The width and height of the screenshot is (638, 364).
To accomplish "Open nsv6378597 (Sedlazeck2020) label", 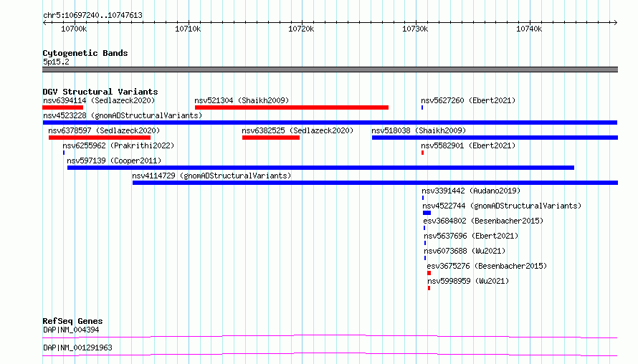I will coord(104,130).
